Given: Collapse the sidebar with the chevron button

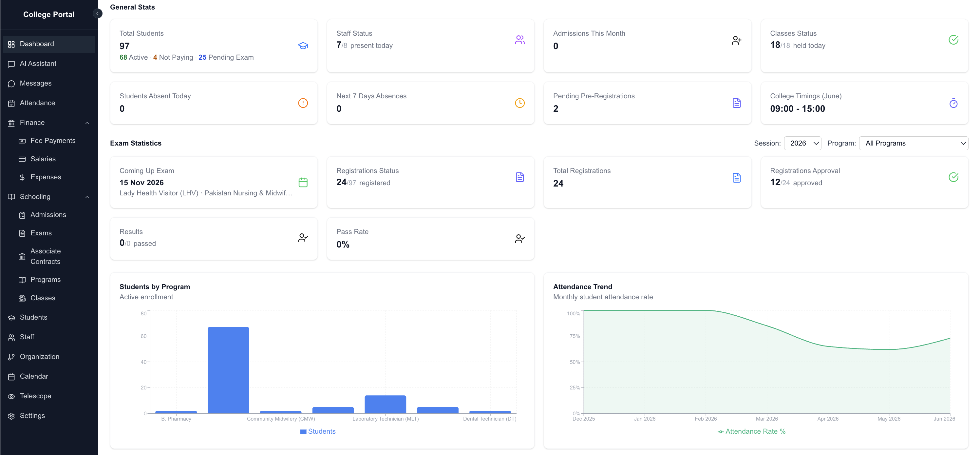Looking at the screenshot, I should pos(97,14).
